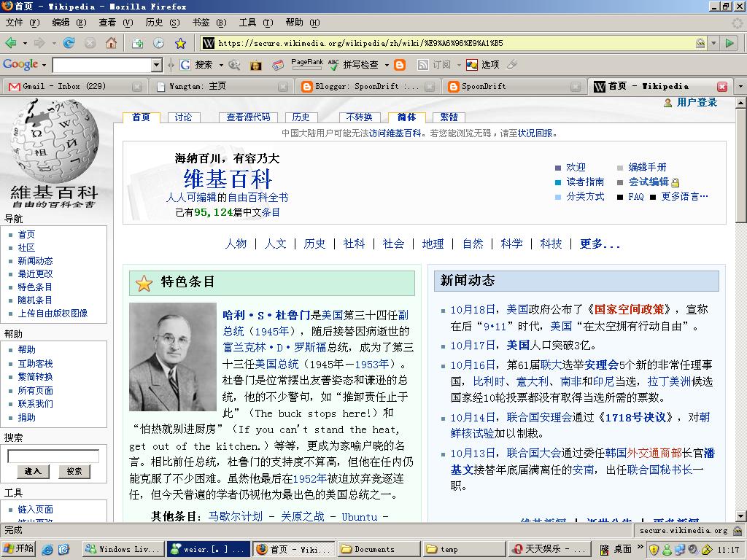Expand the Google search box dropdown arrow
Screen dimensions: 747x560
(156, 65)
